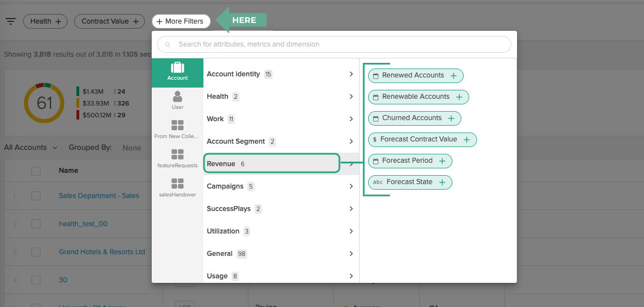
Task: Check the Grand Hotels & Resorts row
Action: [36, 252]
